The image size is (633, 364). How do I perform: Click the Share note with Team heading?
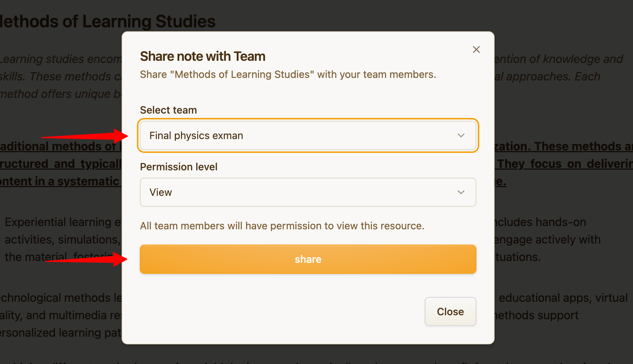point(203,56)
